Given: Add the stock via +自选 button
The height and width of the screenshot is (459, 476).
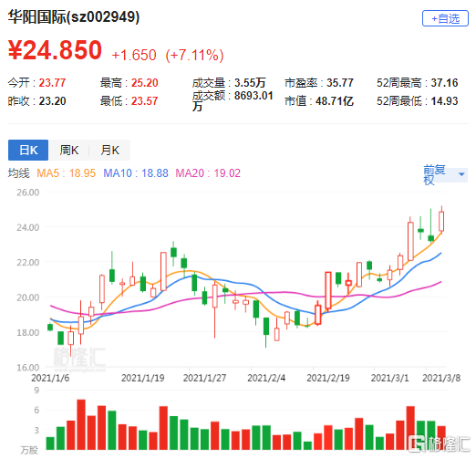Looking at the screenshot, I should click(x=445, y=18).
